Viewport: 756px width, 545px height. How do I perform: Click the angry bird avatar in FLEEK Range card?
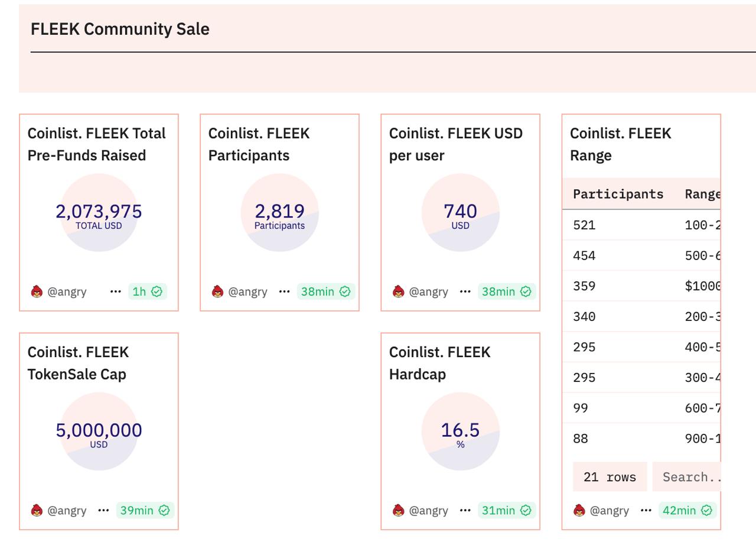click(x=579, y=510)
